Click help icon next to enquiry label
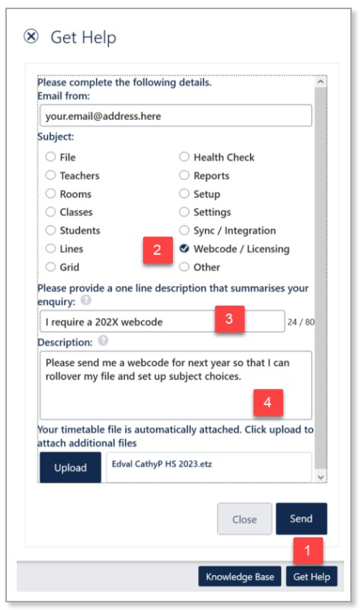Screen dimensions: 364x610 pyautogui.click(x=86, y=300)
